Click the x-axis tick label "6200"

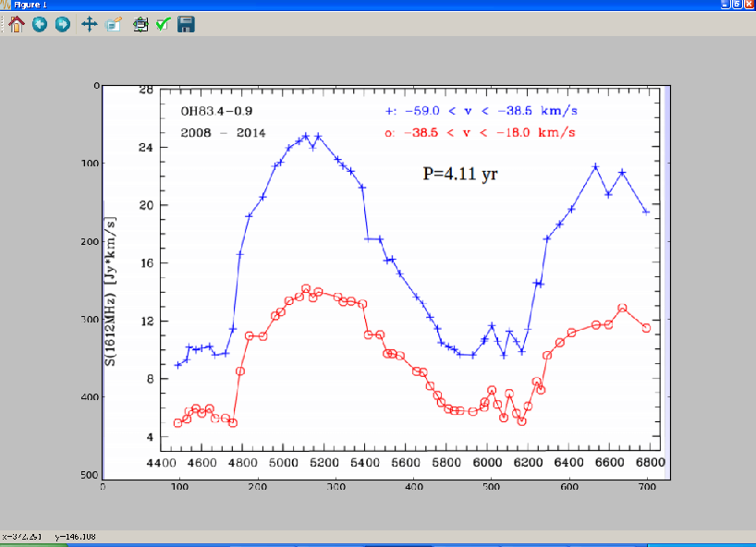(528, 463)
